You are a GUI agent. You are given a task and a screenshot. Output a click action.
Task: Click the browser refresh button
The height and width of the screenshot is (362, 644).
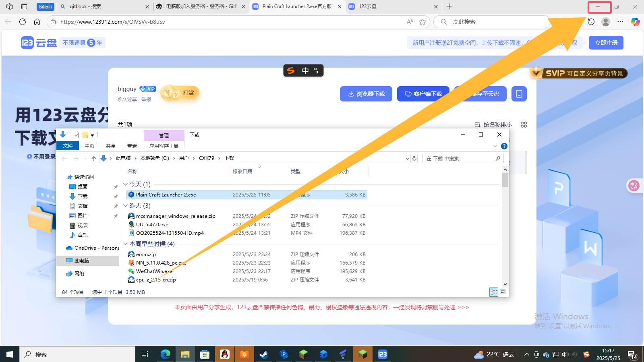tap(23, 22)
